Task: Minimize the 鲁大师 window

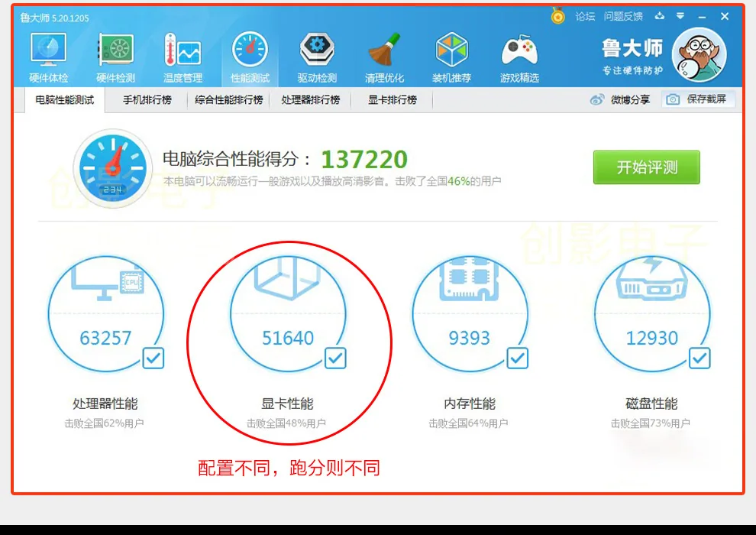Action: [702, 17]
